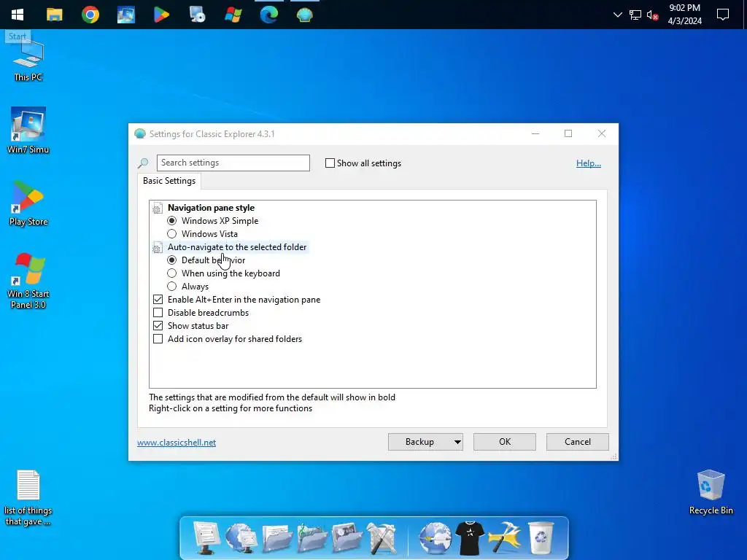Open Play Store from the taskbar
The image size is (747, 560).
pyautogui.click(x=161, y=15)
